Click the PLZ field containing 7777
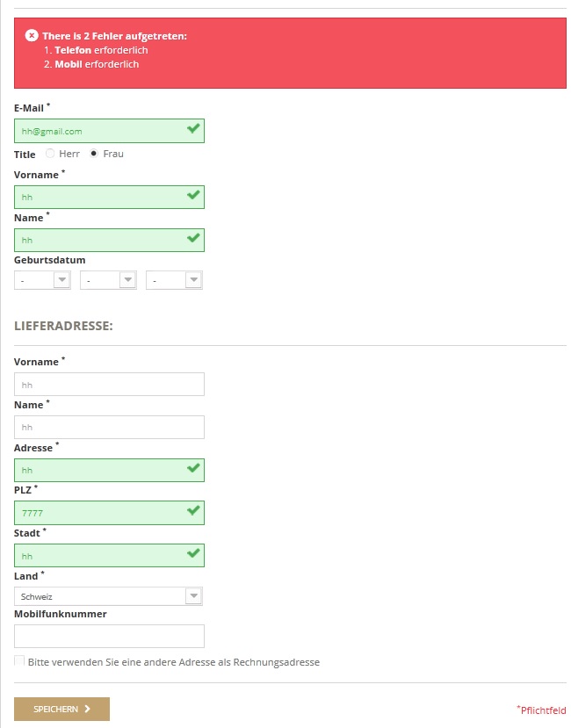 pos(109,513)
